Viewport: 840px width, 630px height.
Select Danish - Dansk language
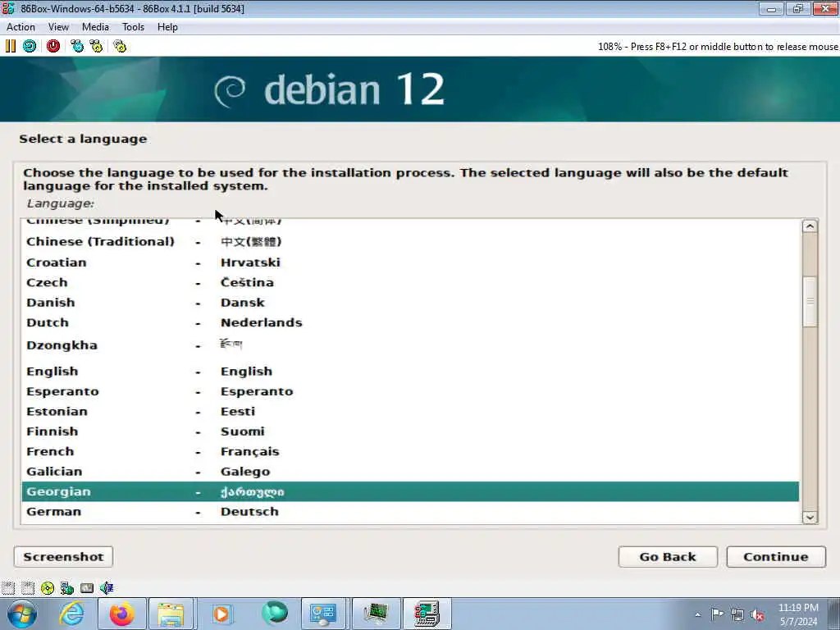(410, 303)
